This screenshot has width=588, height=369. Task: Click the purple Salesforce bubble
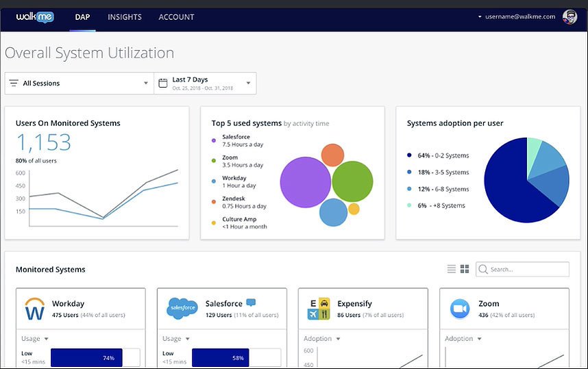[x=305, y=182]
